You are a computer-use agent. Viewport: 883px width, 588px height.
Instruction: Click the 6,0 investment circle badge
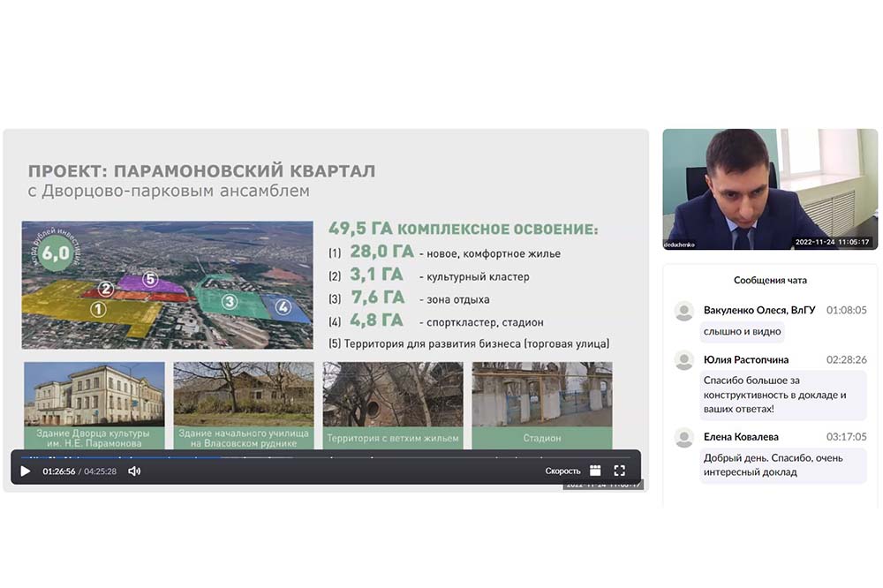pyautogui.click(x=56, y=253)
